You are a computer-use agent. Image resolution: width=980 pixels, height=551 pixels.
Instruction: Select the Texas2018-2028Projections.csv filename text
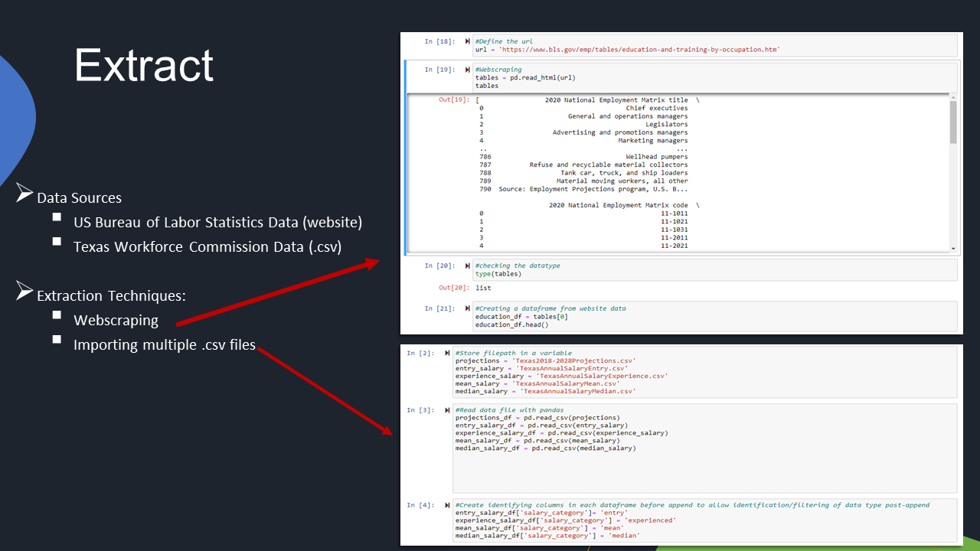pyautogui.click(x=574, y=360)
